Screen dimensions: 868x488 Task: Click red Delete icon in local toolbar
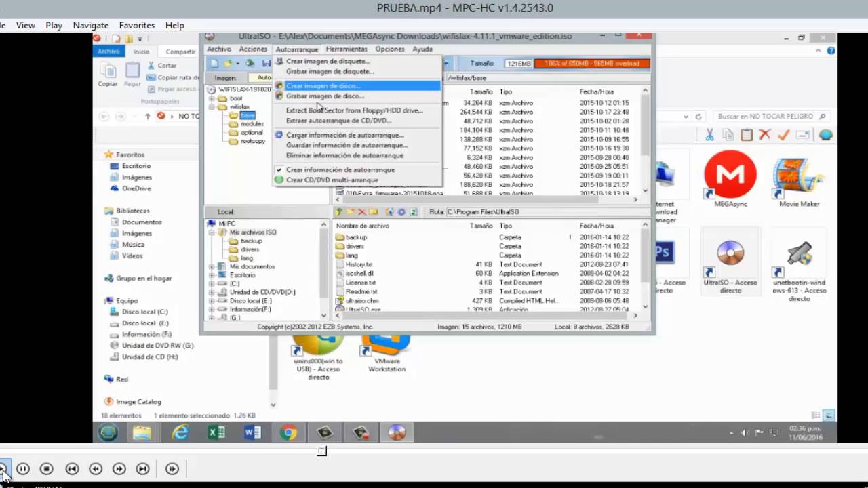click(362, 212)
